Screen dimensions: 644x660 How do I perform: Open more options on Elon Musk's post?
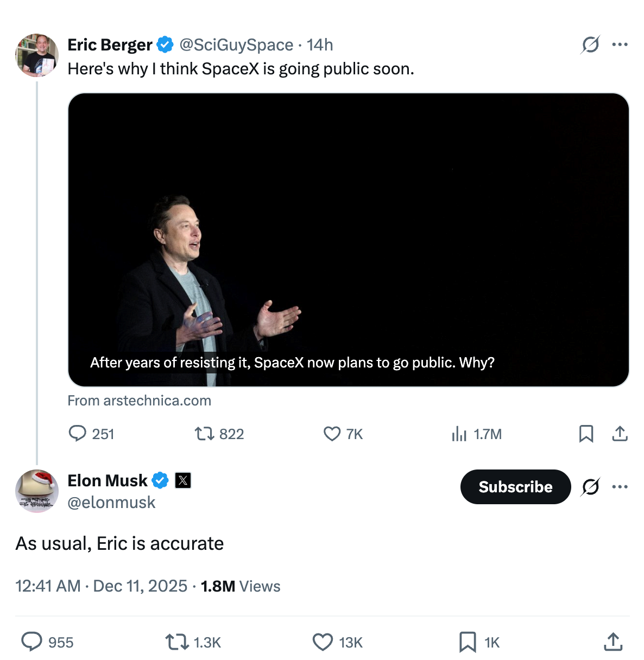tap(620, 486)
